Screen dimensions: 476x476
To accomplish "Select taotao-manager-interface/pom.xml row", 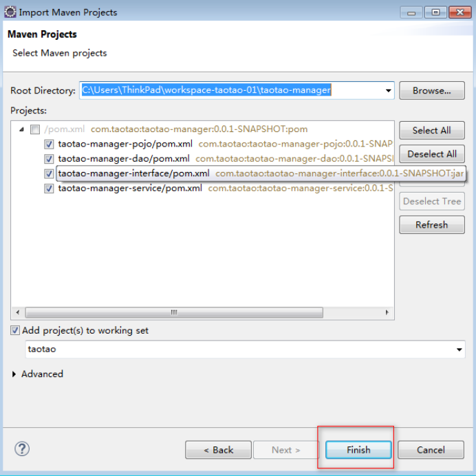I will pos(261,173).
